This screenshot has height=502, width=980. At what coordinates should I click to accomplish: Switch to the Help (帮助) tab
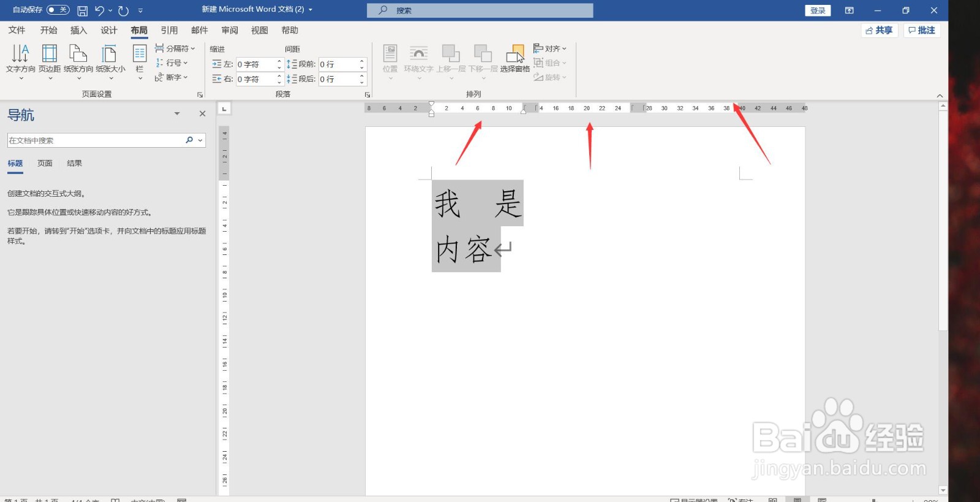290,30
